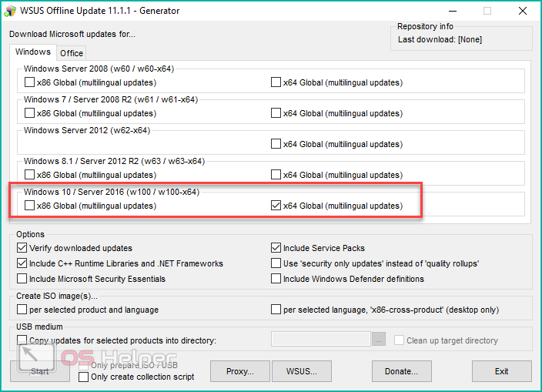Click the Start button
The width and height of the screenshot is (542, 392).
coord(40,371)
